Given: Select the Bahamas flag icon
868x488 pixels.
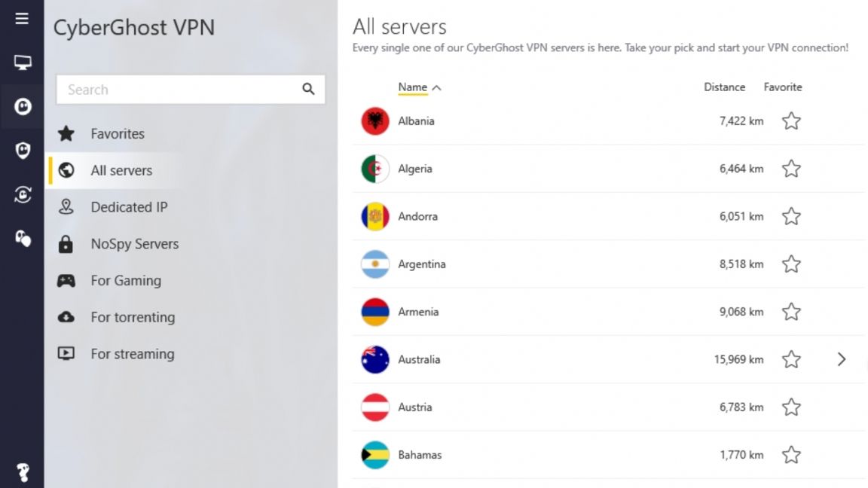Looking at the screenshot, I should coord(375,455).
